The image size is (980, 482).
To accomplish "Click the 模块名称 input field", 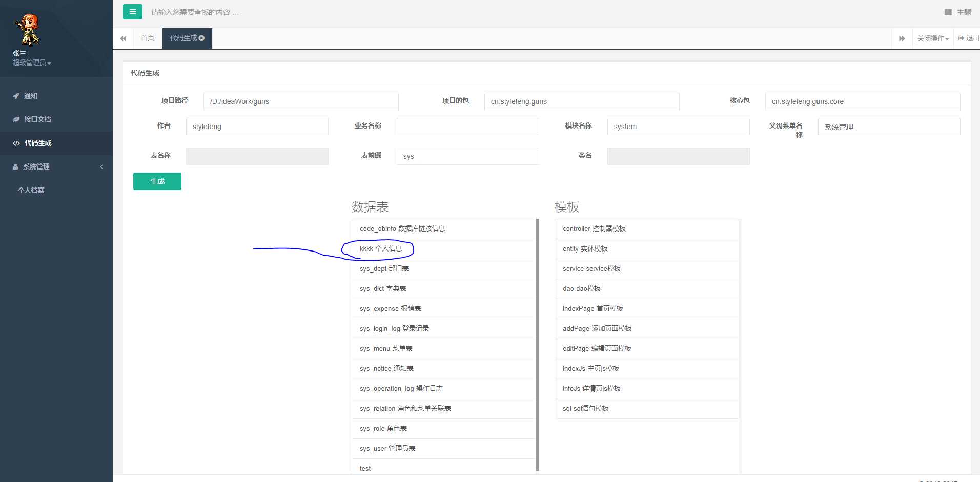I will [x=679, y=127].
